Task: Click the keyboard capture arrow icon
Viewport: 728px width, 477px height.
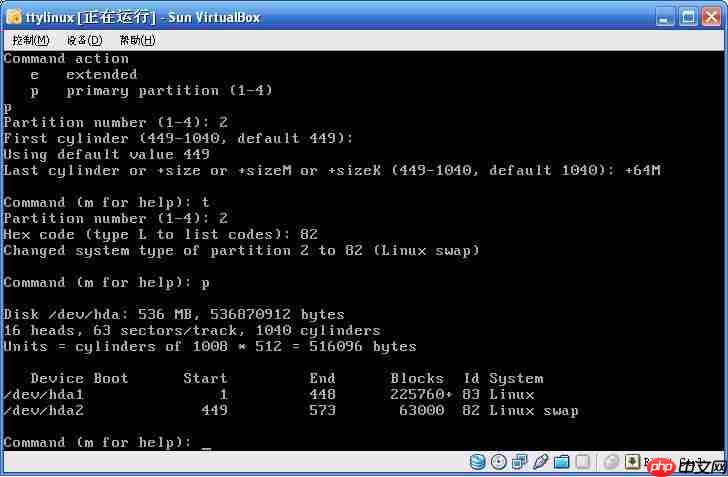Action: 632,462
